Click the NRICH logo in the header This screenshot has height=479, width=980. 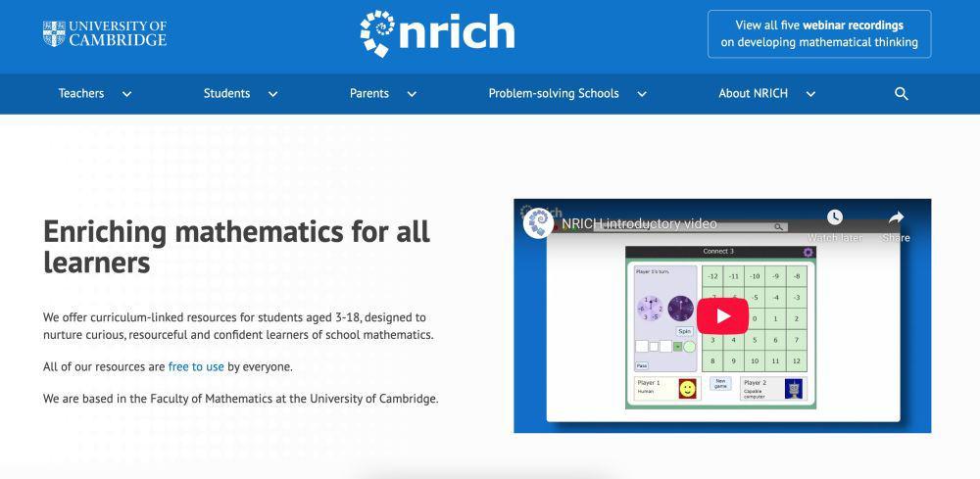tap(437, 33)
